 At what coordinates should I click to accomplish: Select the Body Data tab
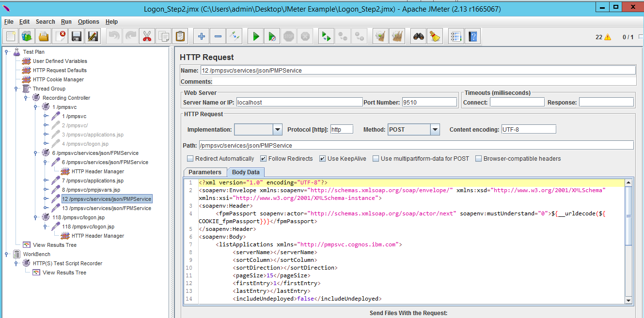coord(246,172)
